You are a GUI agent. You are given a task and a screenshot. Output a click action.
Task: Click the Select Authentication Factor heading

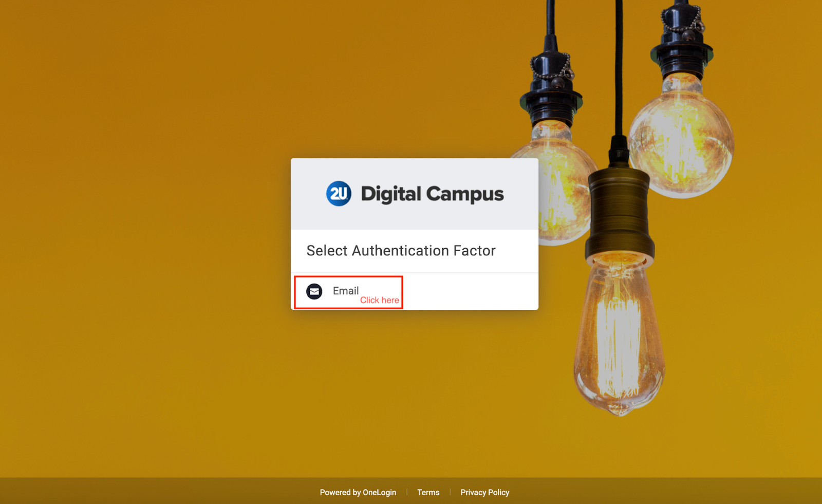point(401,251)
